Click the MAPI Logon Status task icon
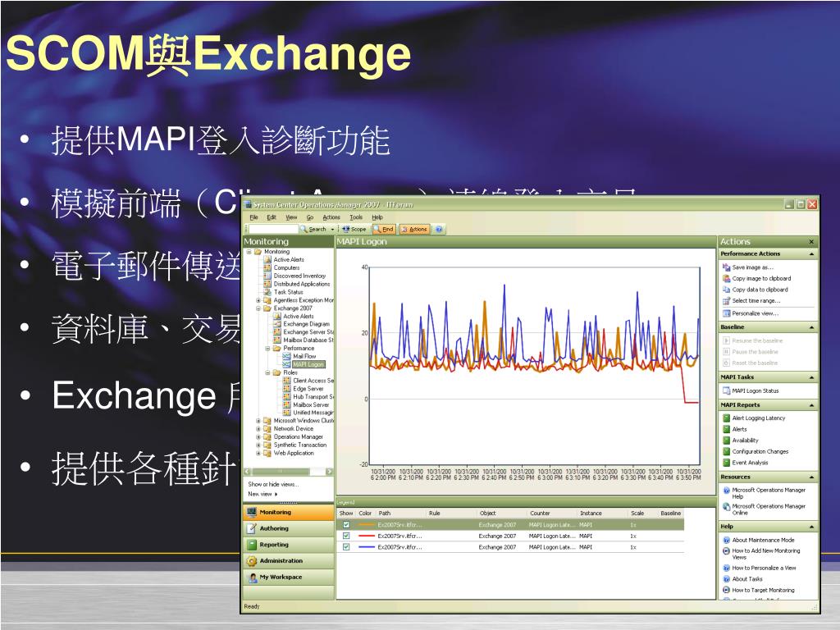Viewport: 840px width, 630px height. click(727, 390)
